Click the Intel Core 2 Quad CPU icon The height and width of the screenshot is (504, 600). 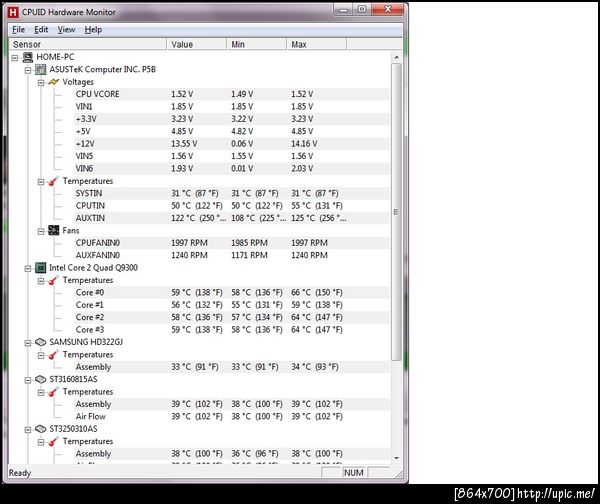pyautogui.click(x=41, y=268)
